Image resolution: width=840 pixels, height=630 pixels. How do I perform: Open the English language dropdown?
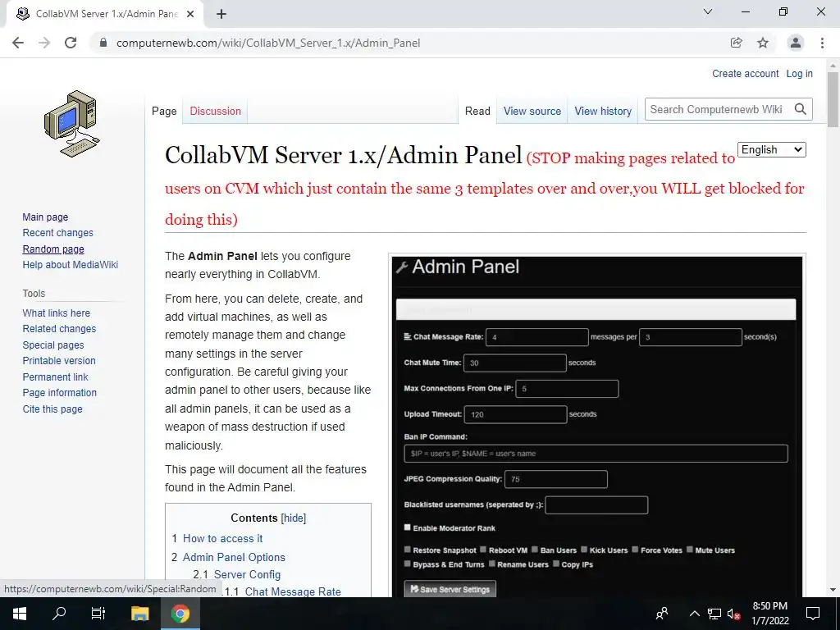coord(771,150)
